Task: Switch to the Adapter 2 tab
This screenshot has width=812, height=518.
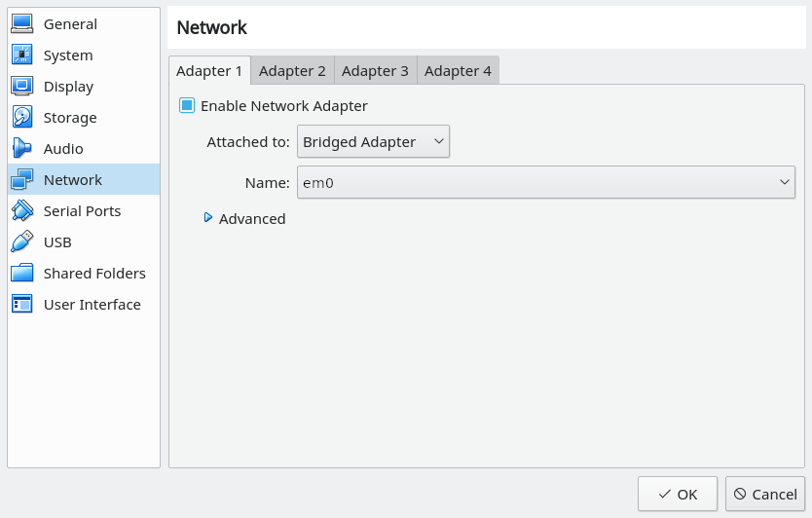Action: tap(293, 70)
